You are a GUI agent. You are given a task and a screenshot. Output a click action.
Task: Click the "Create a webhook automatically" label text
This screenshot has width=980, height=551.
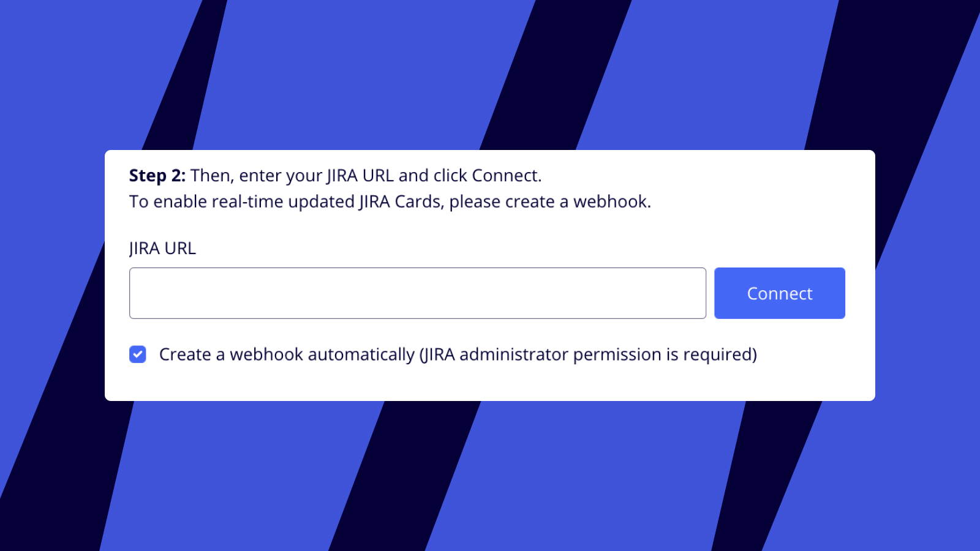point(287,354)
